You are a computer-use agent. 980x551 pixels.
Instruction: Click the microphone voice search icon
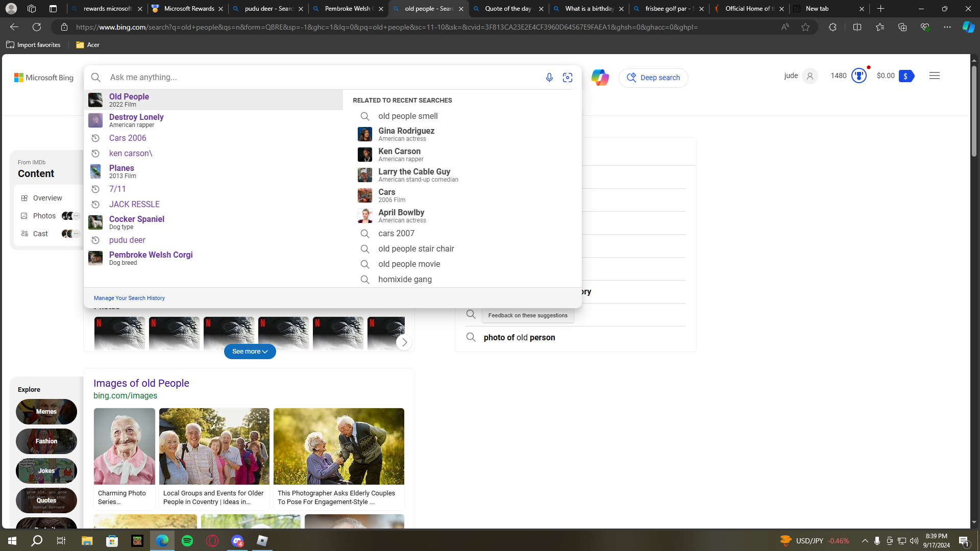[549, 78]
